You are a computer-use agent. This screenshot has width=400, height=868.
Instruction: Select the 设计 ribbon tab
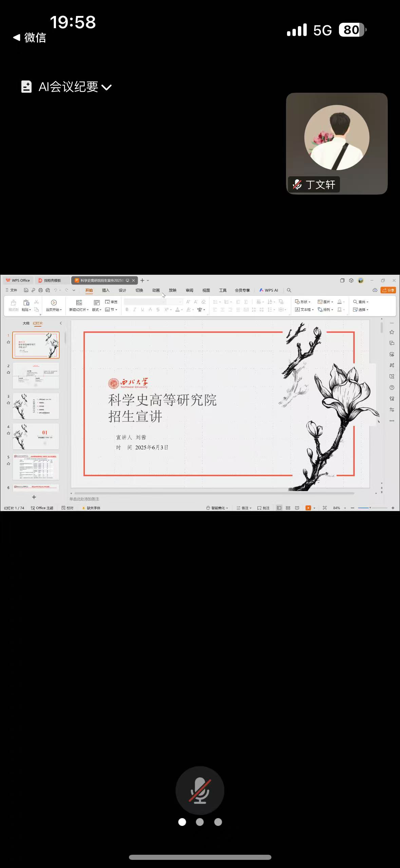pos(122,290)
